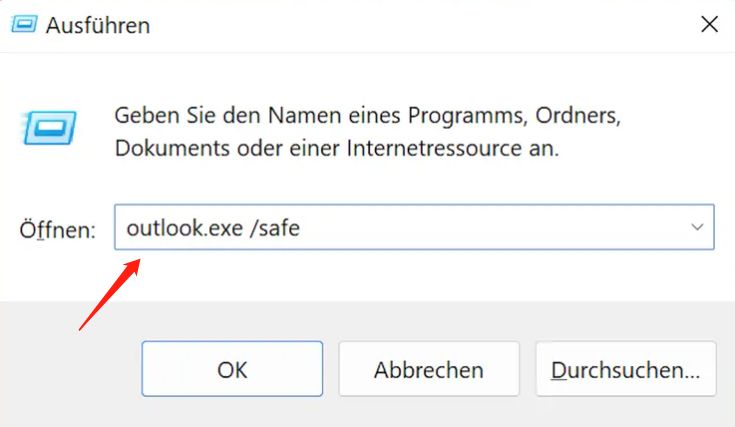Click the small Run icon in title bar
The image size is (735, 427).
click(23, 24)
